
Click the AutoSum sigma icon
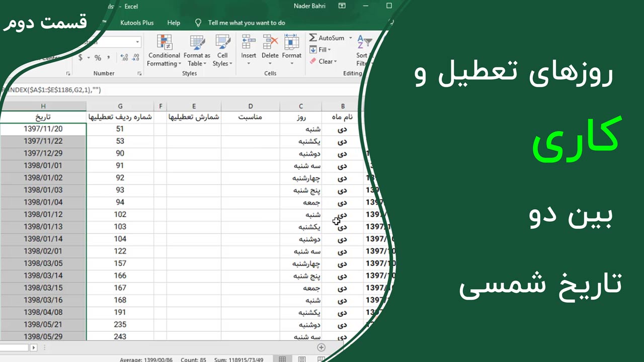click(313, 38)
